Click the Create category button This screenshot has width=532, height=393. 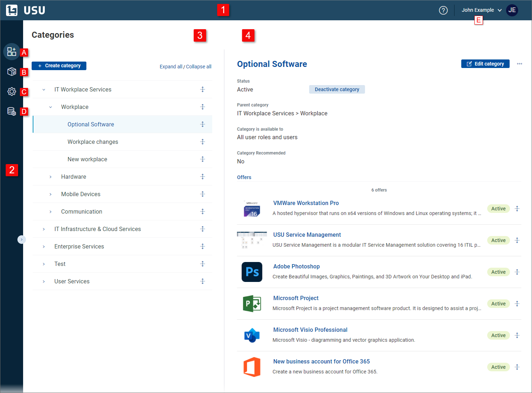(x=59, y=65)
